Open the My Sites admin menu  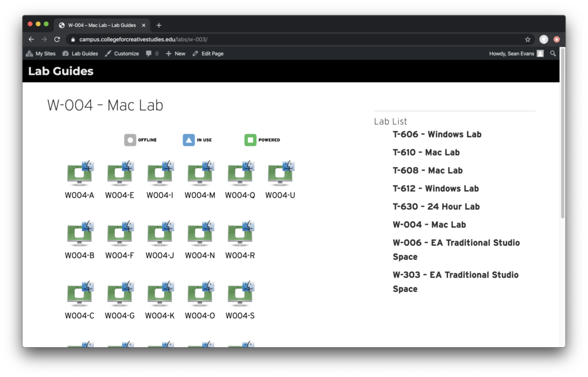(x=41, y=53)
